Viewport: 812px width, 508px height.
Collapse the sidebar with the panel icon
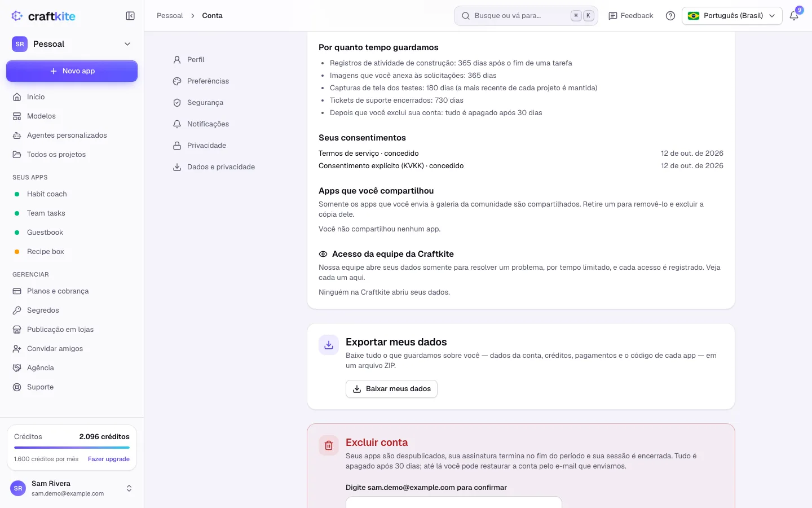(x=130, y=16)
